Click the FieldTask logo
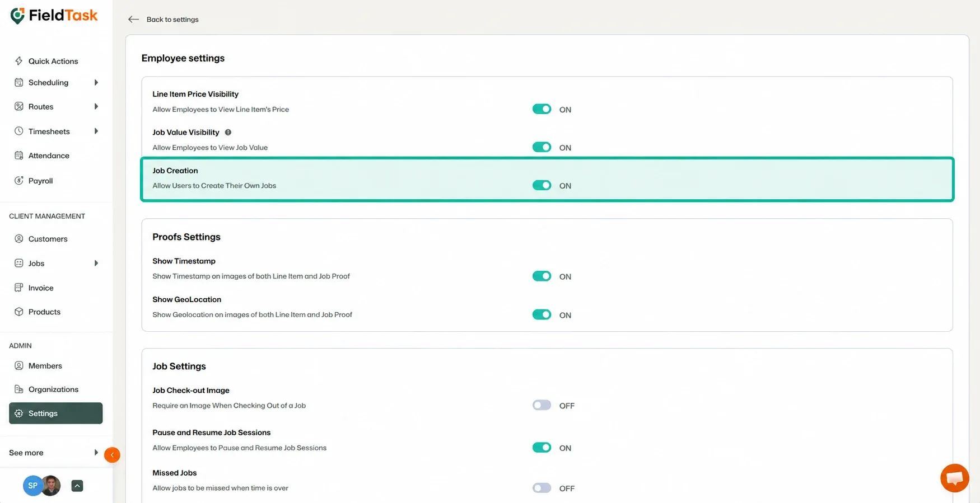This screenshot has width=980, height=503. tap(54, 16)
